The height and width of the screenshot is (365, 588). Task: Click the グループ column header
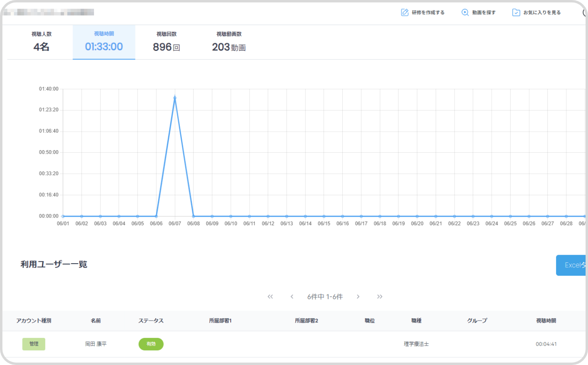477,321
